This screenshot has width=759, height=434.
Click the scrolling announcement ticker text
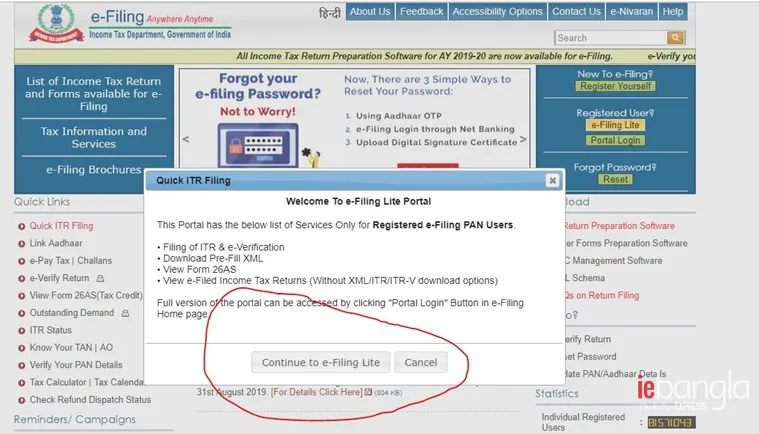pos(424,56)
